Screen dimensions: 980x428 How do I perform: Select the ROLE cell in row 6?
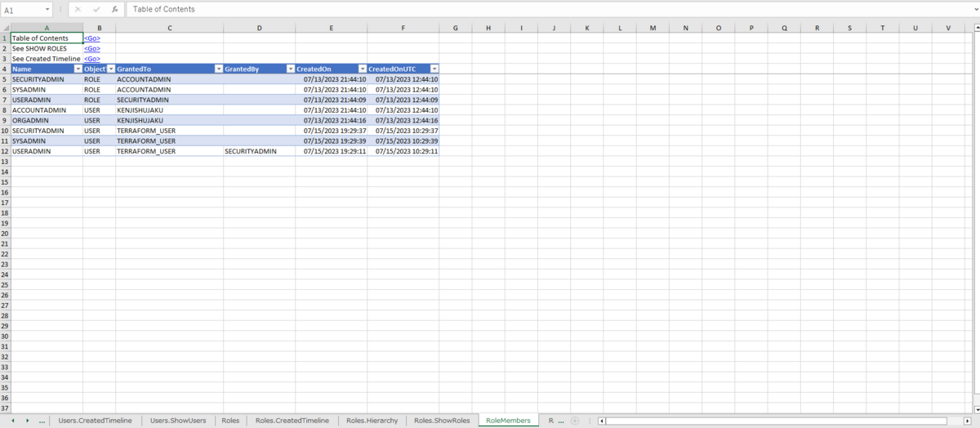pos(99,90)
